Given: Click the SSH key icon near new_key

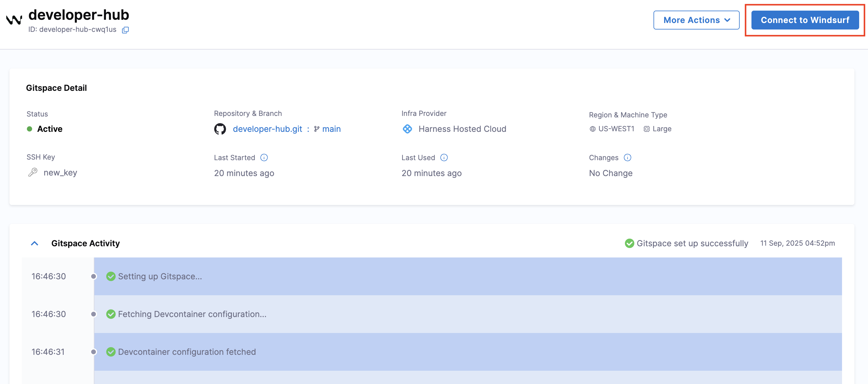Looking at the screenshot, I should point(33,173).
